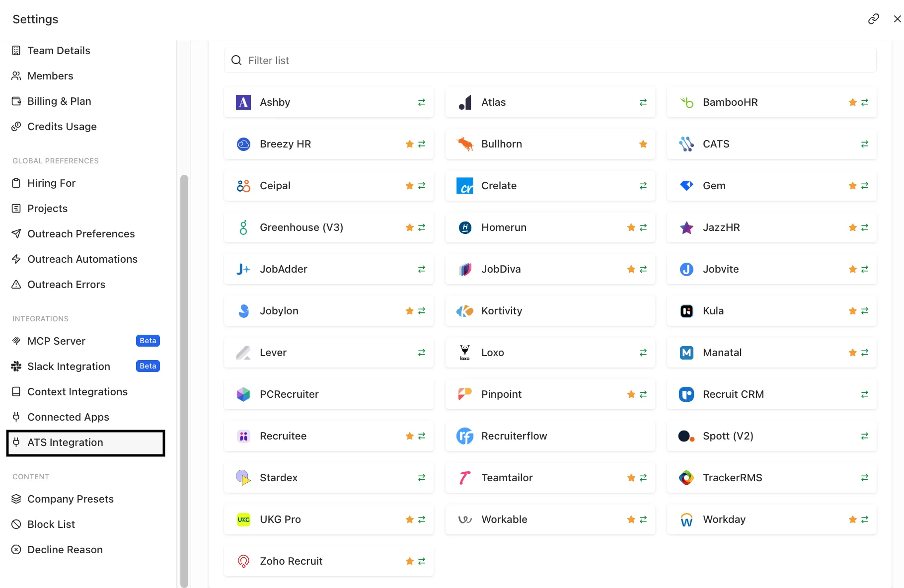
Task: Choose the Loxo integration card
Action: pos(550,353)
